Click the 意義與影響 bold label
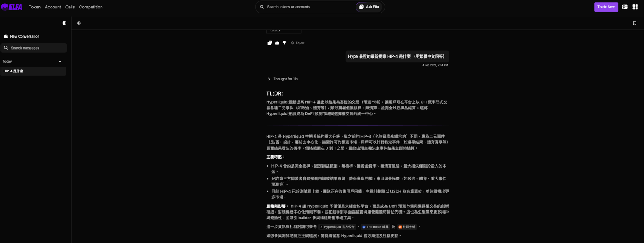This screenshot has height=243, width=644. [x=277, y=206]
